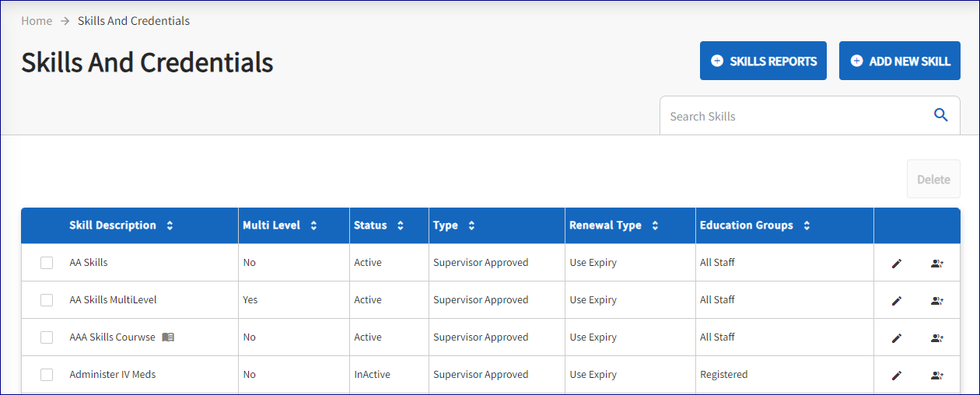Sort the Status column
Screen dimensions: 980x395
pyautogui.click(x=400, y=225)
